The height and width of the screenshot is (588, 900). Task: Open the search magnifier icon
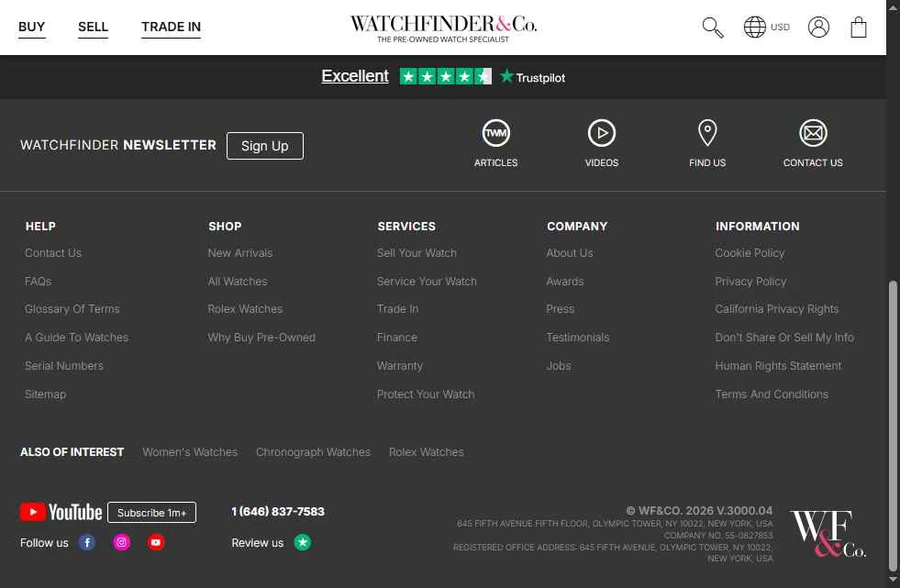click(713, 27)
